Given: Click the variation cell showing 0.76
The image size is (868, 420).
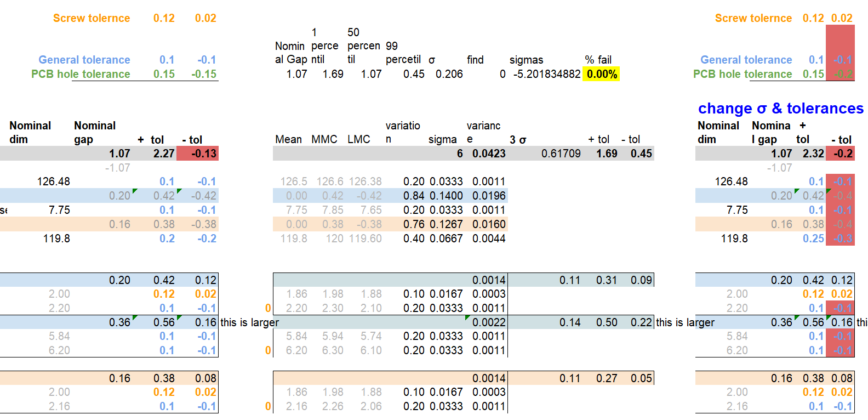Looking at the screenshot, I should (414, 224).
